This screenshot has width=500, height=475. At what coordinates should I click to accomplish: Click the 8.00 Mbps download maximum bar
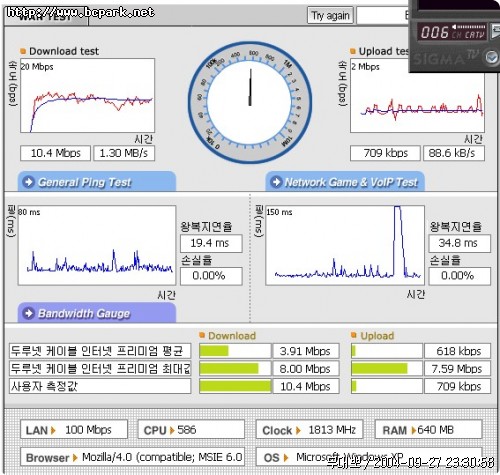coord(235,369)
